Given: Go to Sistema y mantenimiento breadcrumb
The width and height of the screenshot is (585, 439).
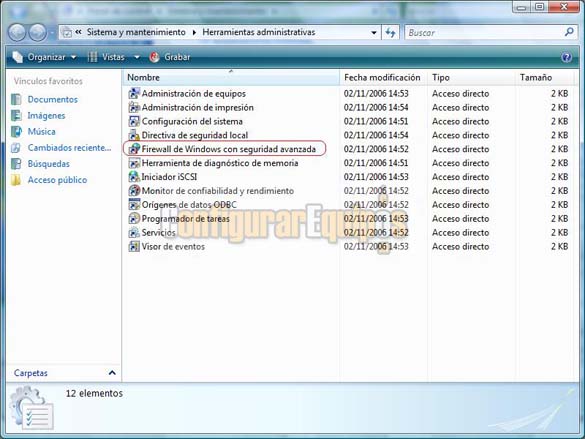Looking at the screenshot, I should (x=136, y=32).
